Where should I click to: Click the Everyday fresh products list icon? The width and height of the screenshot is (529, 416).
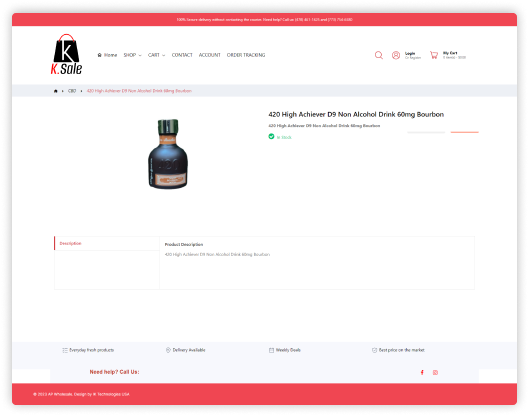tap(65, 350)
